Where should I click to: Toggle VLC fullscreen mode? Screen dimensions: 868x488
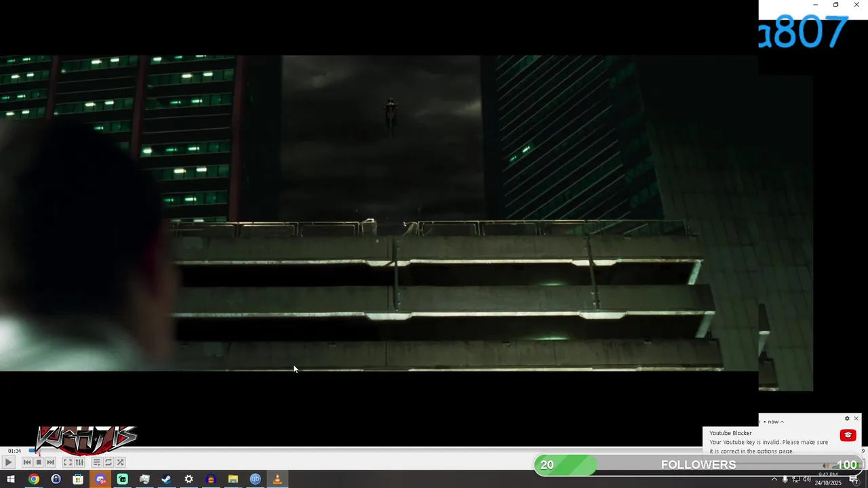coord(68,462)
